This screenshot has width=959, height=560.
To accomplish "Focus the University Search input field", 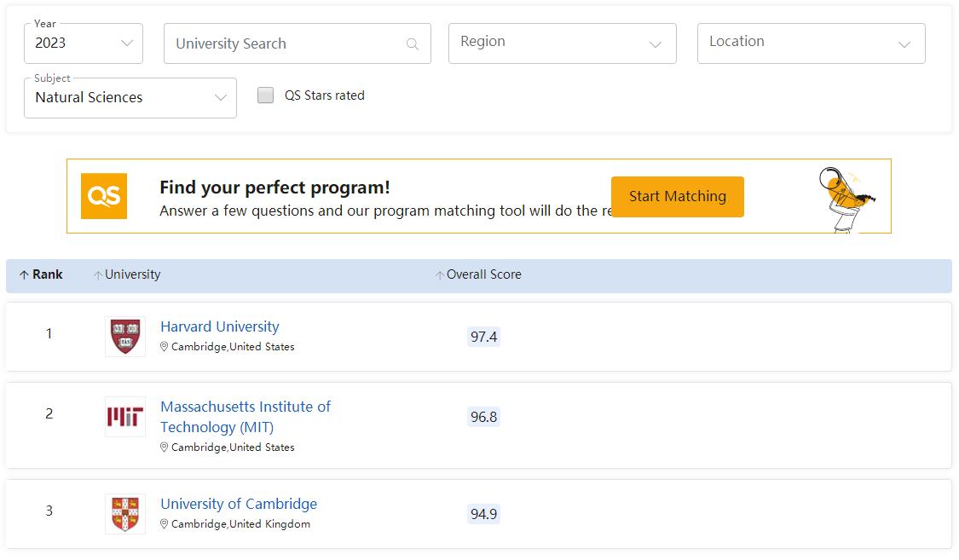I will (286, 44).
